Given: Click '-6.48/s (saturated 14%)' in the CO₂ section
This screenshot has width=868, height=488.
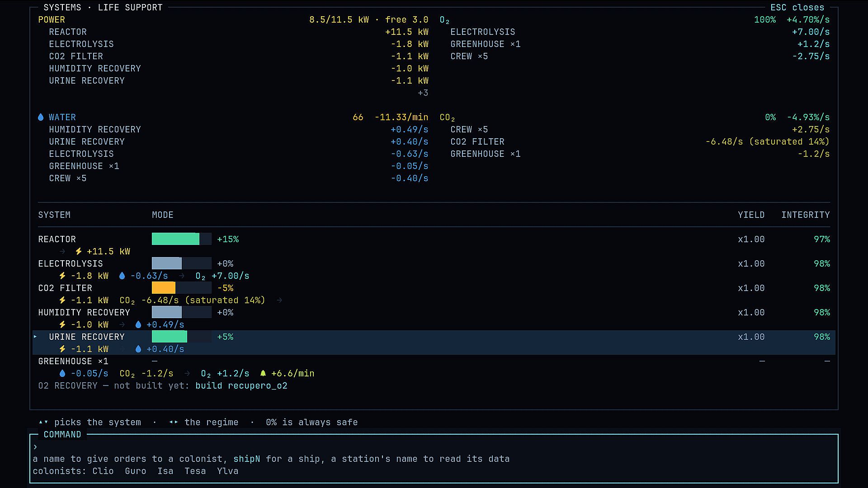Looking at the screenshot, I should coord(768,141).
